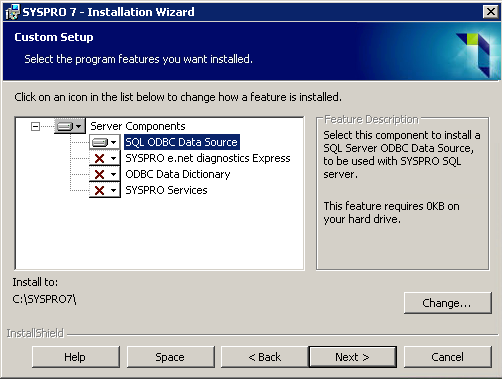Viewport: 502px width, 379px height.
Task: Open the SYSPRO e.net diagnostics Express feature dropdown
Action: coord(105,158)
